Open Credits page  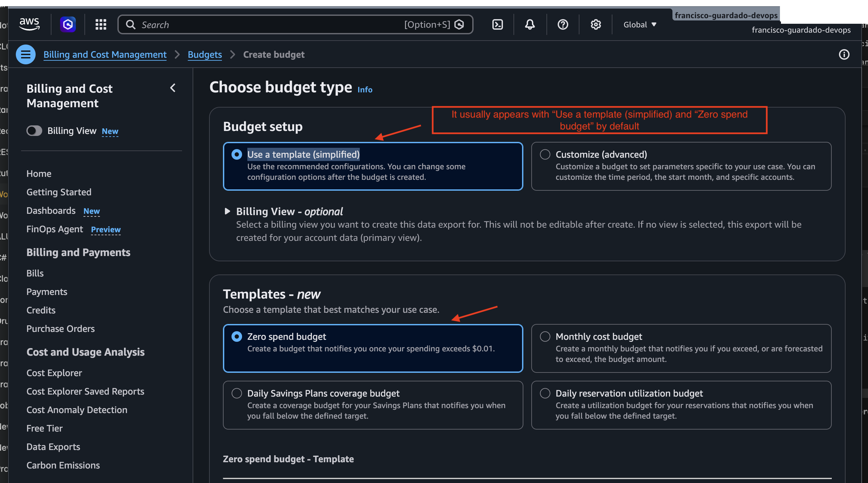coord(41,310)
